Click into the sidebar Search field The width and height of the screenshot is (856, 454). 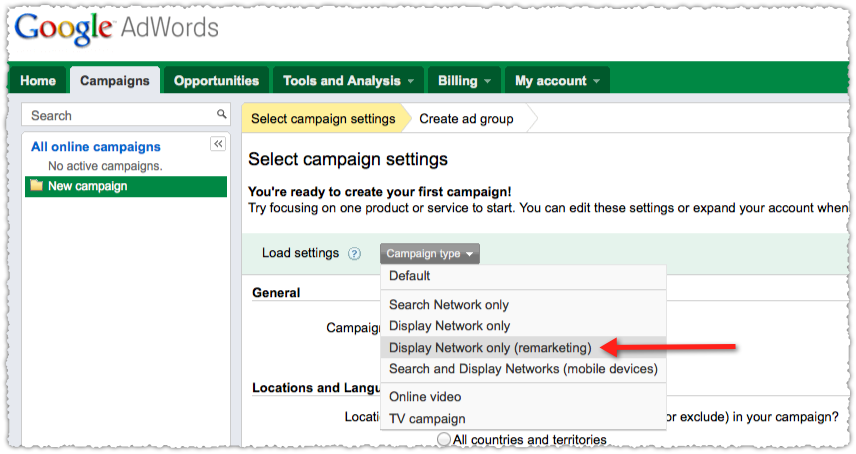click(126, 115)
